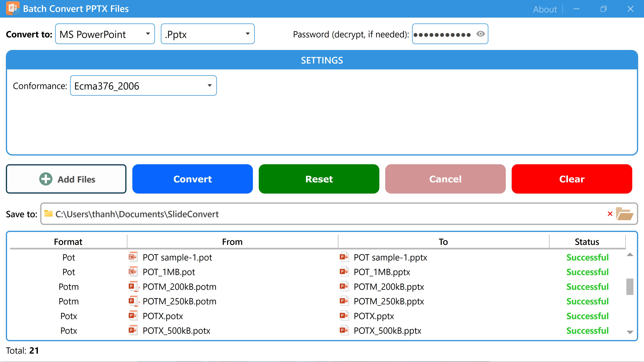
Task: Toggle password visibility eye icon
Action: click(480, 34)
